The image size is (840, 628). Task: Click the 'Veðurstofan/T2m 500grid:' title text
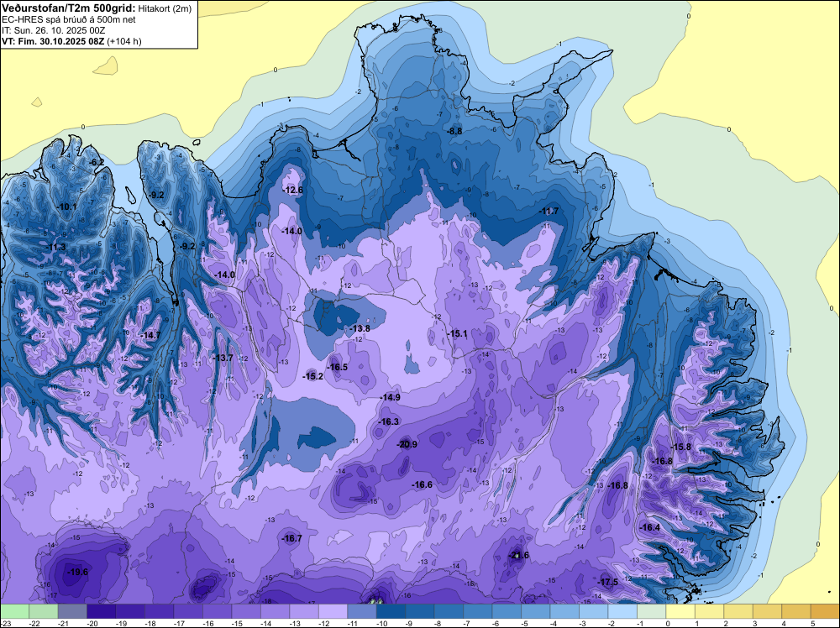69,8
